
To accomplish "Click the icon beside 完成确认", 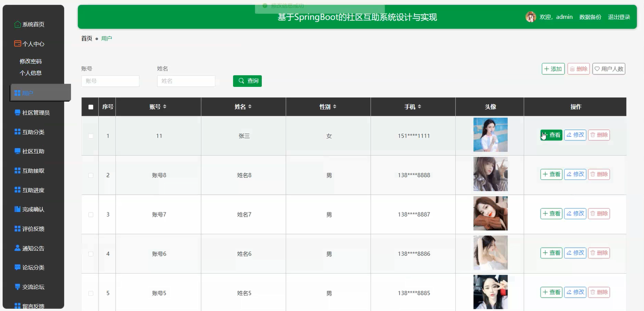I will pos(17,209).
